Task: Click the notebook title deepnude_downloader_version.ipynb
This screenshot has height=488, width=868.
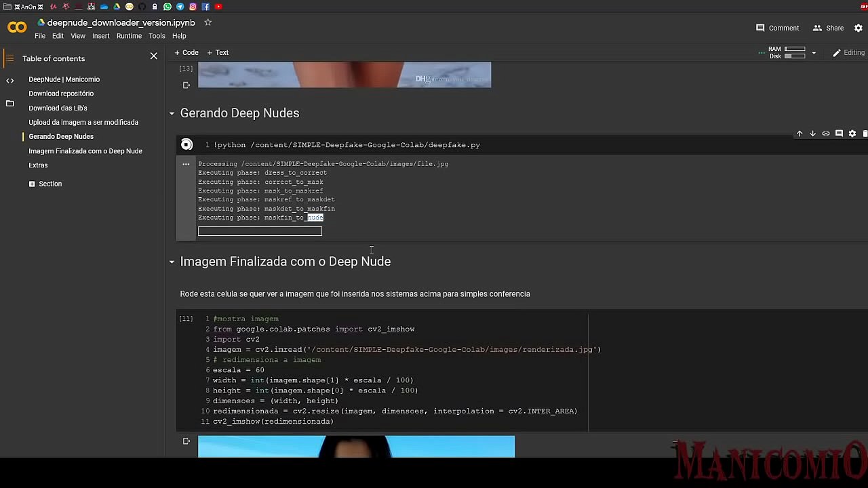Action: [121, 22]
